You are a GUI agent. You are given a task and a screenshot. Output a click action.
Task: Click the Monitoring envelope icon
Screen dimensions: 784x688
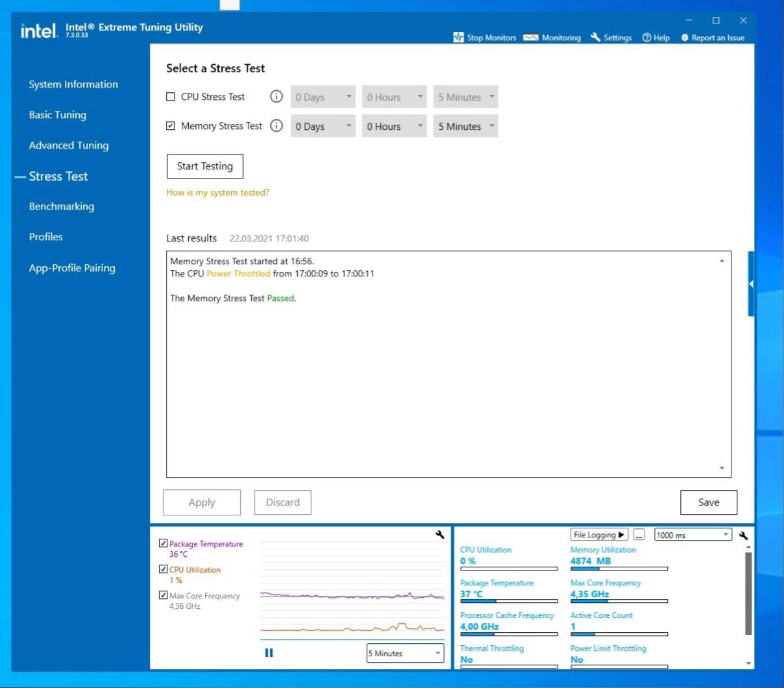click(531, 38)
